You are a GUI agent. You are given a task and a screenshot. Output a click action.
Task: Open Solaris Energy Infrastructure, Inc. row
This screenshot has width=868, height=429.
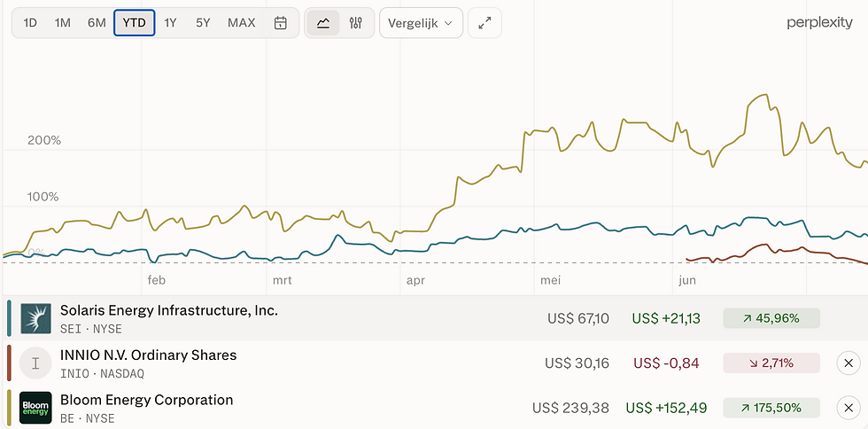tap(434, 318)
